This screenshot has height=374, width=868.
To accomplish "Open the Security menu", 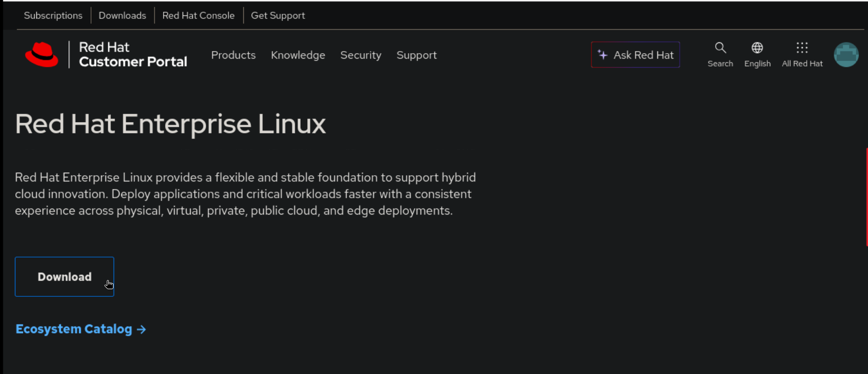I will (x=361, y=55).
